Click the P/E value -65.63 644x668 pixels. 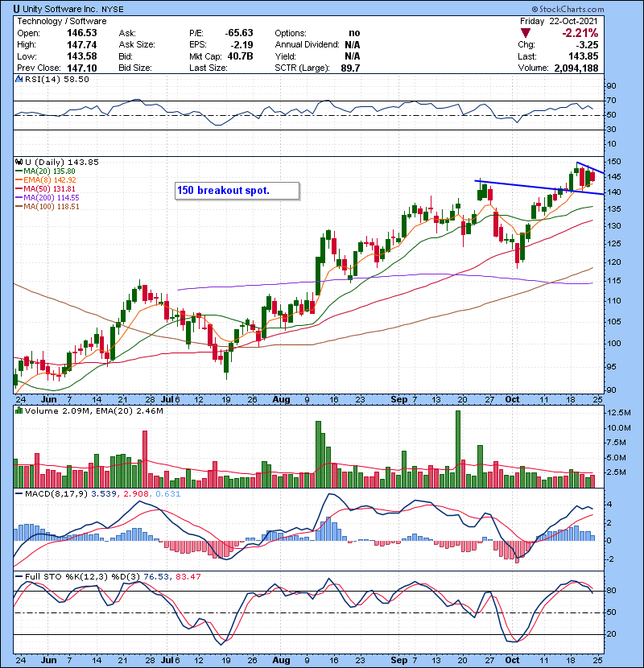tap(239, 33)
